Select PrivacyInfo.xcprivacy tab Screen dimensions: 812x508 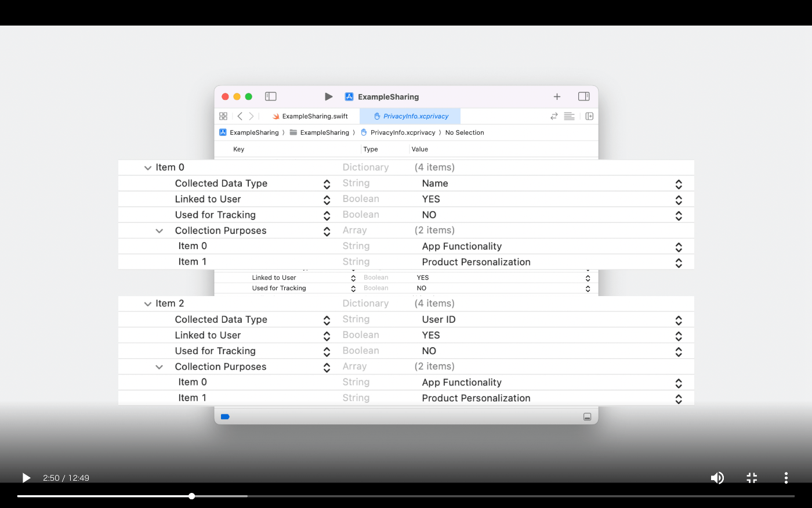pyautogui.click(x=410, y=116)
